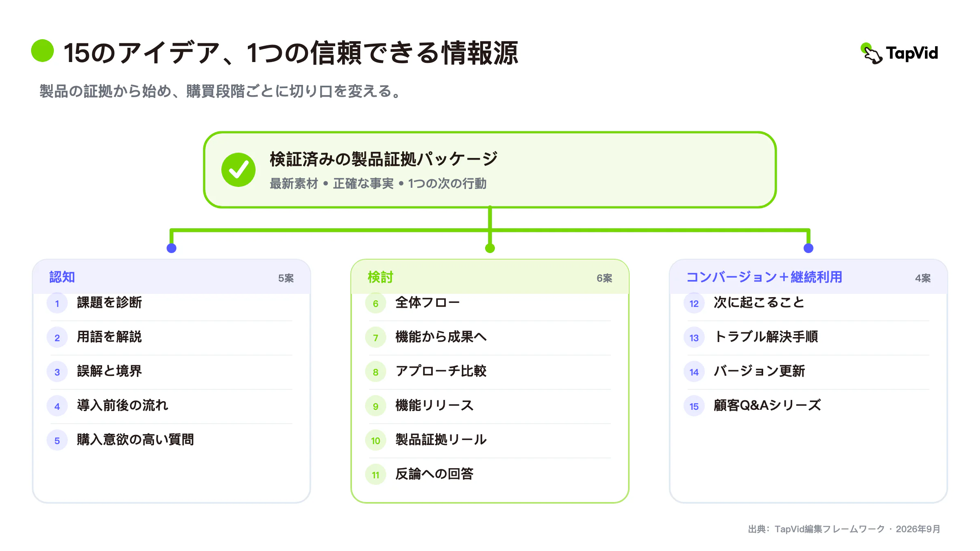This screenshot has width=980, height=551.
Task: Click the トラブル解決手順 list item
Action: tap(766, 337)
